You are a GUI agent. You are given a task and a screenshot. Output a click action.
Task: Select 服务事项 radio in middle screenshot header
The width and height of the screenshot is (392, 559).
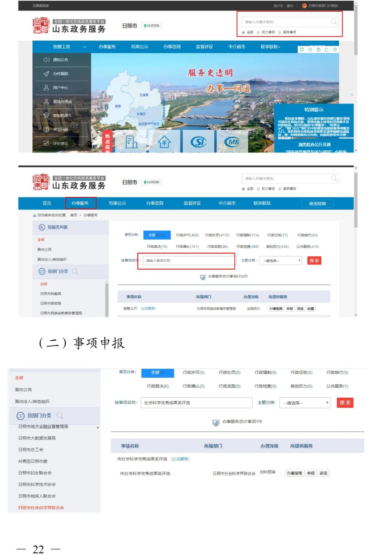(280, 189)
